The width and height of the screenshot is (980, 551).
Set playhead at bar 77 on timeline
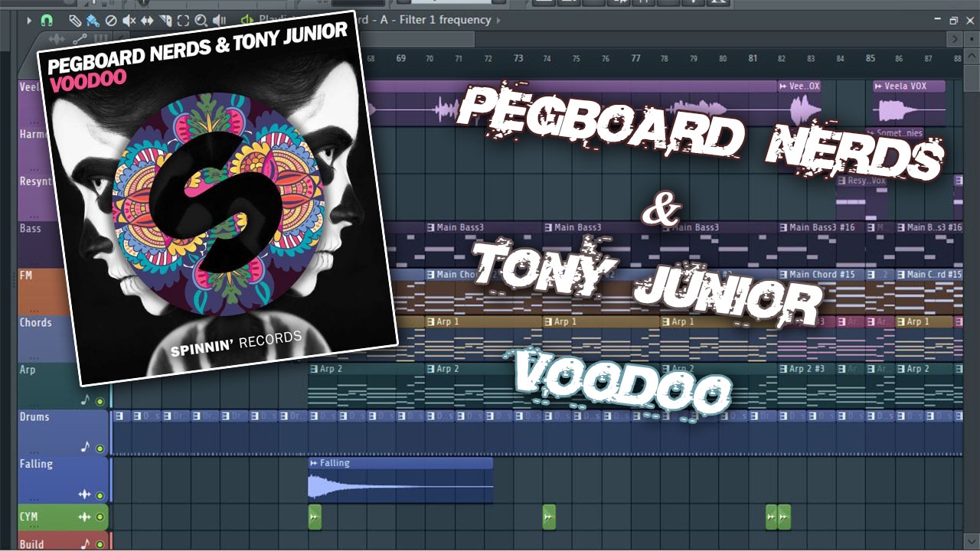click(635, 58)
